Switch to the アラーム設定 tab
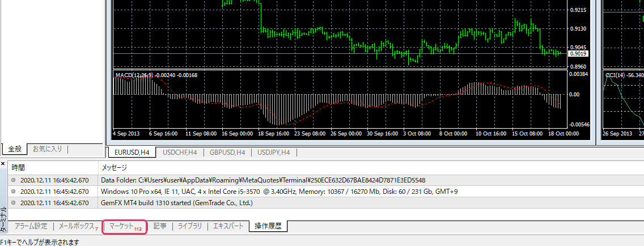The image size is (644, 246). [x=31, y=226]
